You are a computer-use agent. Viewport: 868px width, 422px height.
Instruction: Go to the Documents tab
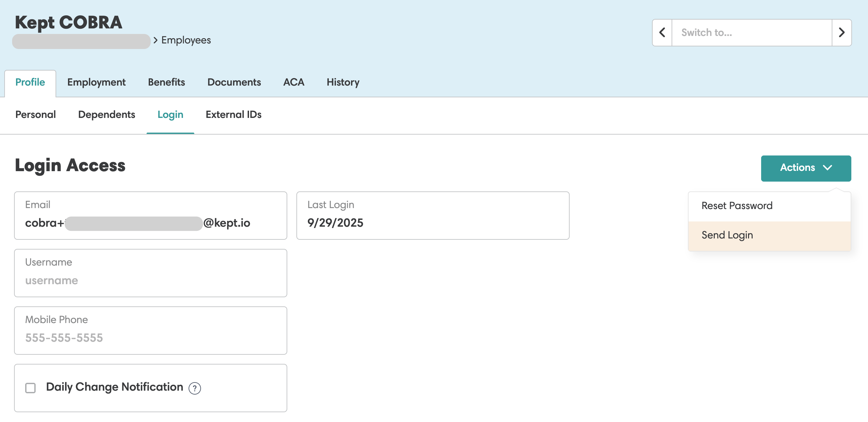234,82
